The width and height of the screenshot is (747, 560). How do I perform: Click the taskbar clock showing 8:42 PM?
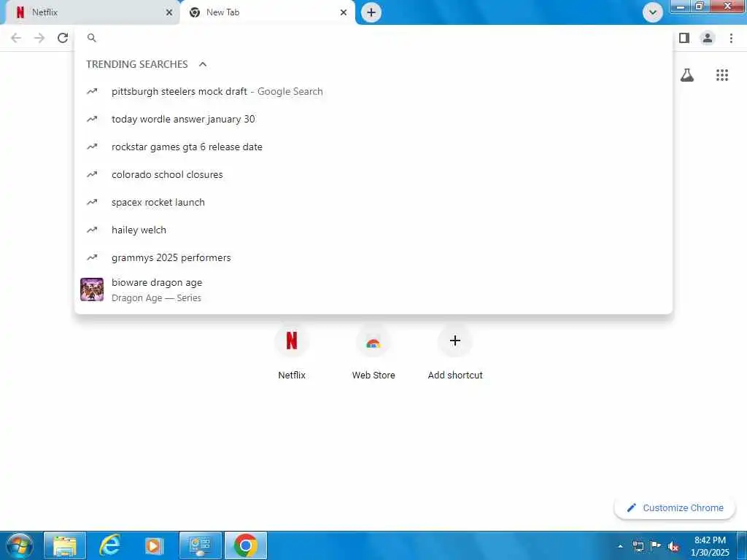coord(710,546)
